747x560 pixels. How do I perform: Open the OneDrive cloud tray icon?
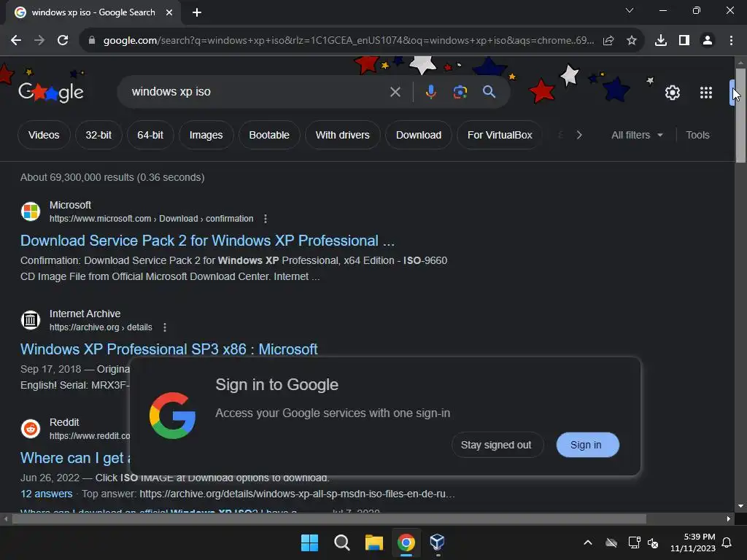click(x=611, y=542)
